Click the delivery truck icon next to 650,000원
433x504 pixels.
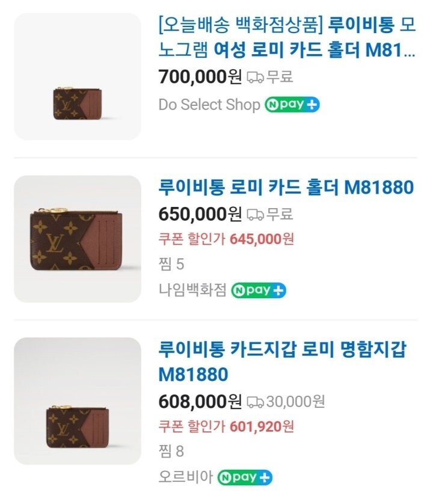pyautogui.click(x=255, y=214)
